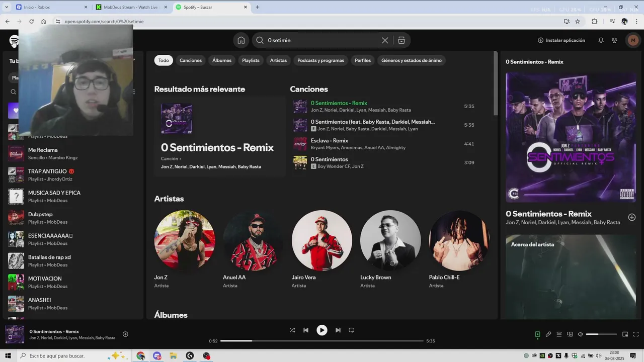Open a new browser tab with plus
The width and height of the screenshot is (644, 362).
pyautogui.click(x=258, y=7)
